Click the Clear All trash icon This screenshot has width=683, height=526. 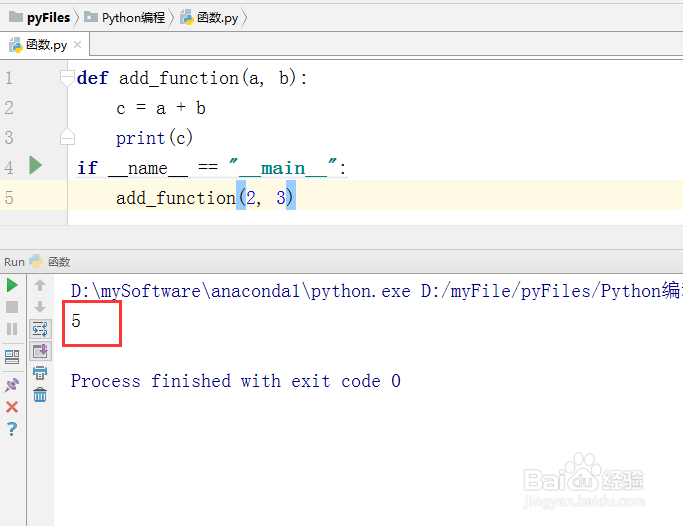40,394
